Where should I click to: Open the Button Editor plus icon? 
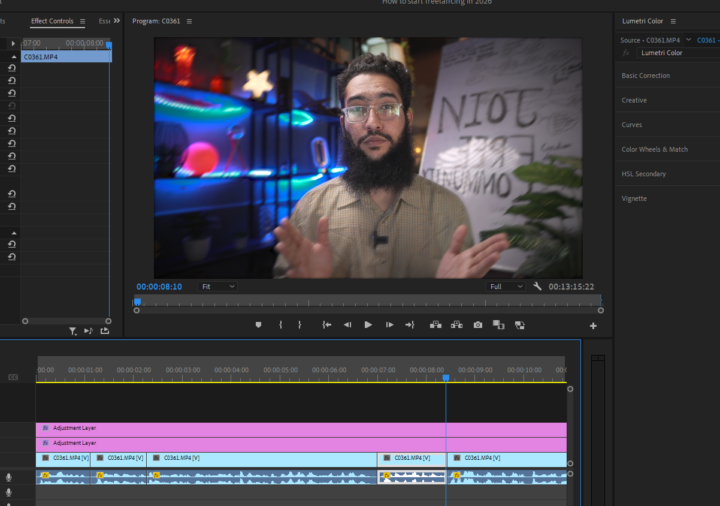[593, 326]
